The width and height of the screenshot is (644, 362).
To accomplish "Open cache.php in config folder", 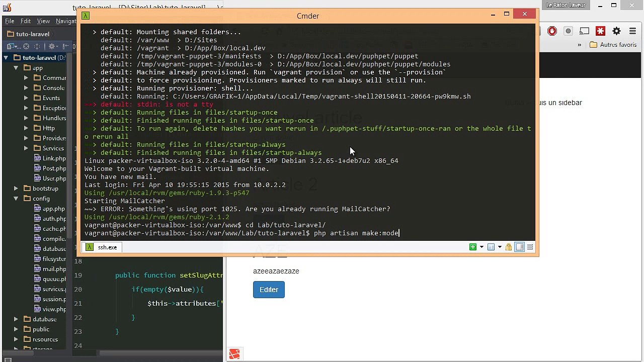I will (x=50, y=229).
